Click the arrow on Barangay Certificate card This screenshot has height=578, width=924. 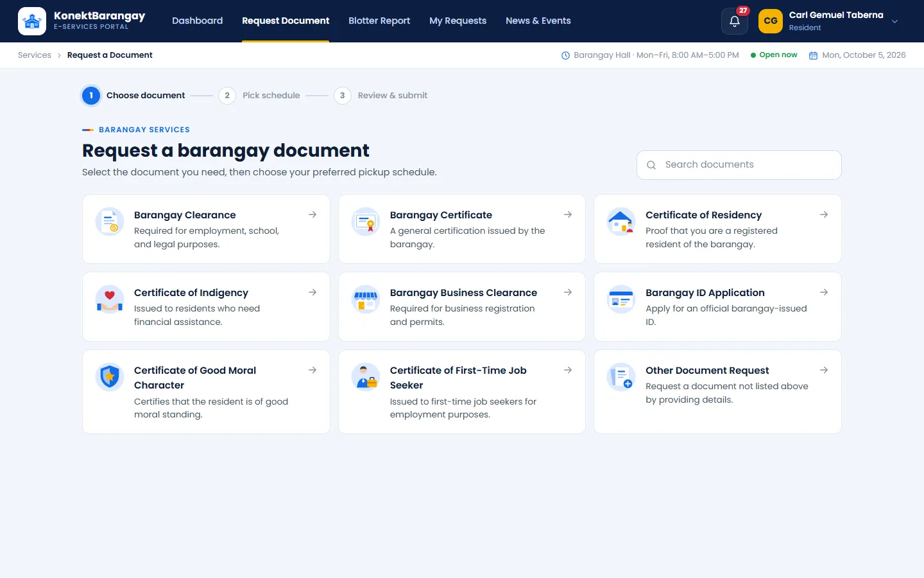[568, 215]
